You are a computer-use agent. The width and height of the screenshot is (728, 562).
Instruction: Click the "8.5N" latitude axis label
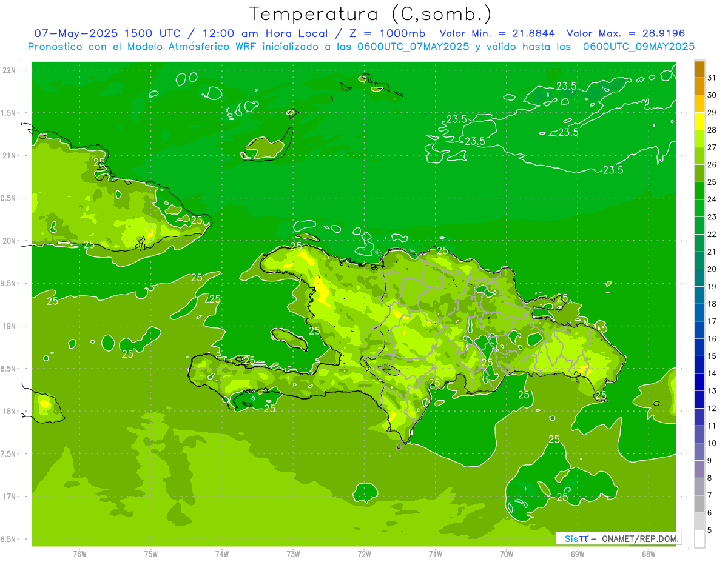[x=8, y=369]
